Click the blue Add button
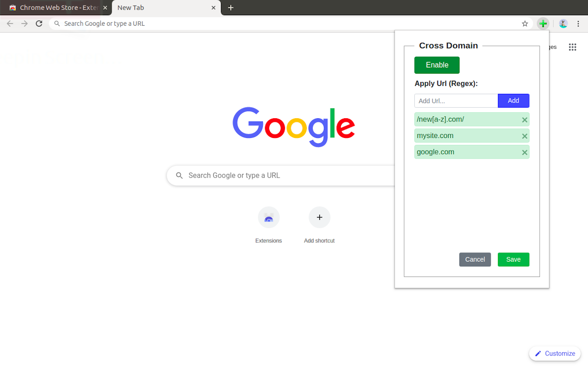This screenshot has height=368, width=588. pyautogui.click(x=514, y=101)
